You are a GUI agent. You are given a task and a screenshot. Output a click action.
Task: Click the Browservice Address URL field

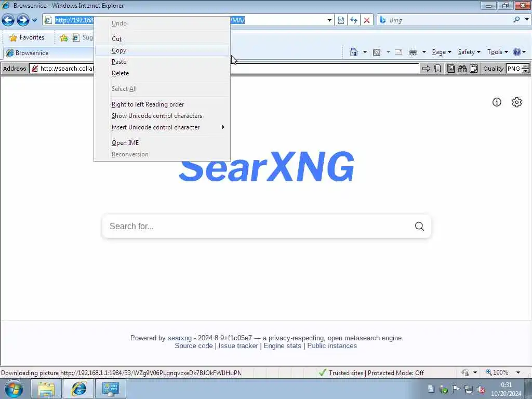(224, 69)
